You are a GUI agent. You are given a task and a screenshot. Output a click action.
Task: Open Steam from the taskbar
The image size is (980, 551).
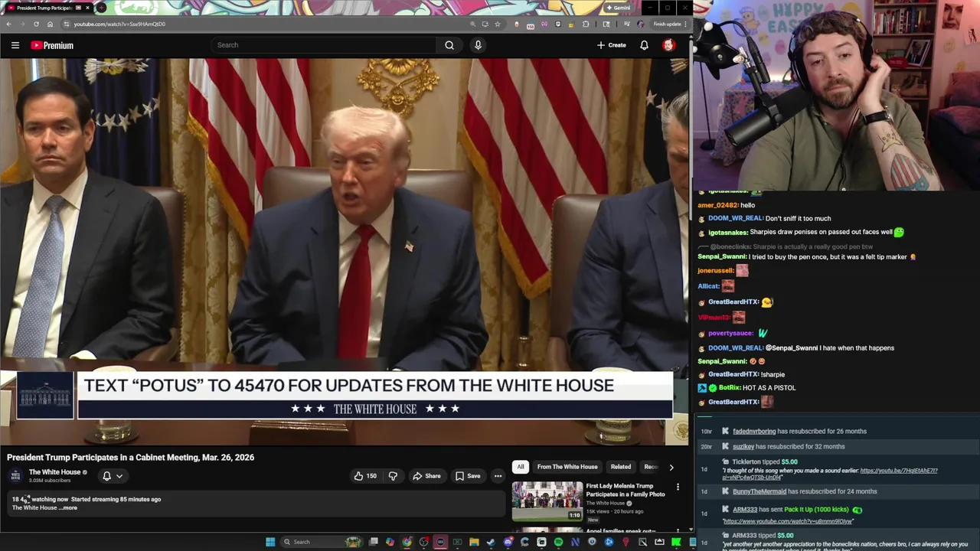coord(491,542)
